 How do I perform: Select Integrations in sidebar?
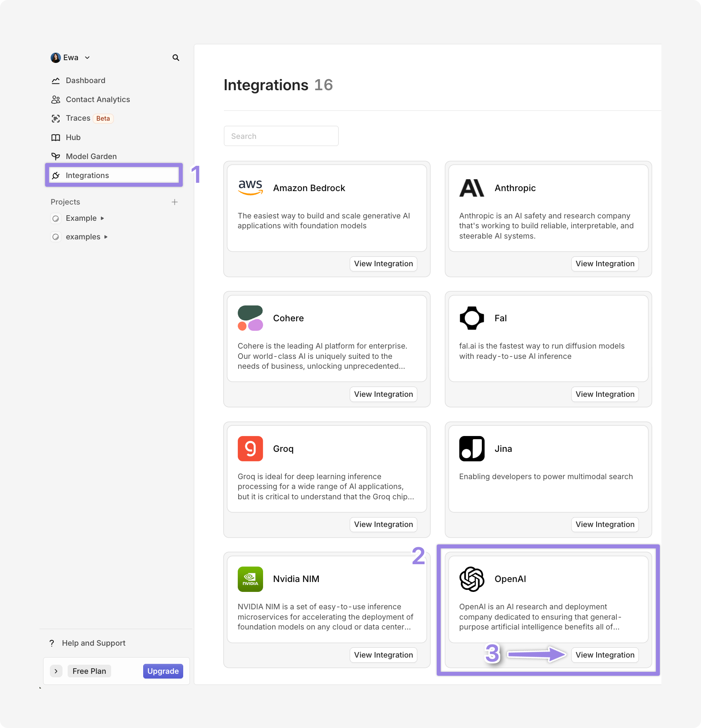114,175
